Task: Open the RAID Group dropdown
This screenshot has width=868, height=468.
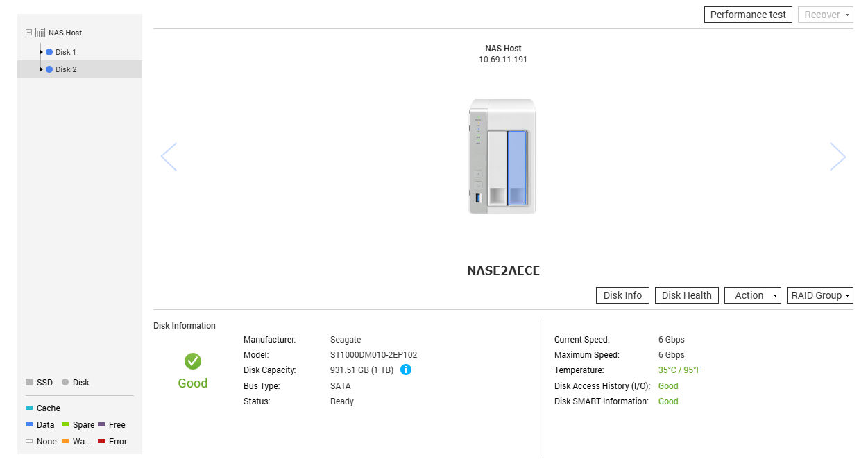Action: coord(819,295)
